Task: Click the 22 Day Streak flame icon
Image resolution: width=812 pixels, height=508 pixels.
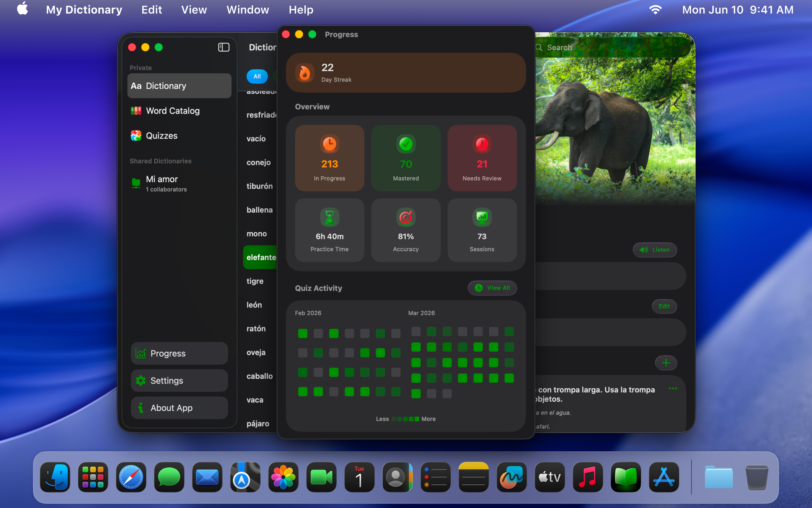Action: point(305,73)
